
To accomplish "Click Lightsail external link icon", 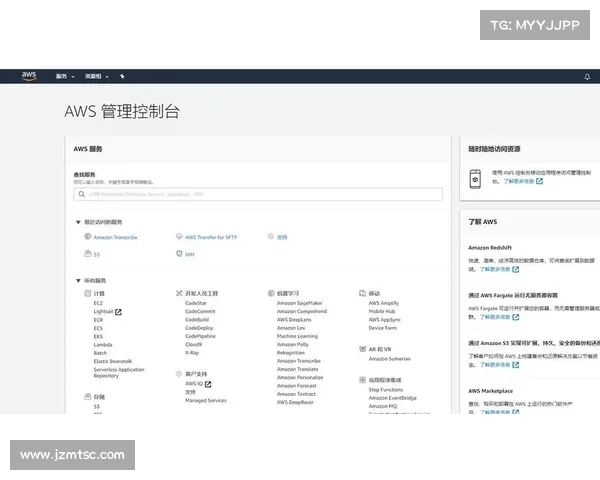I will 118,312.
